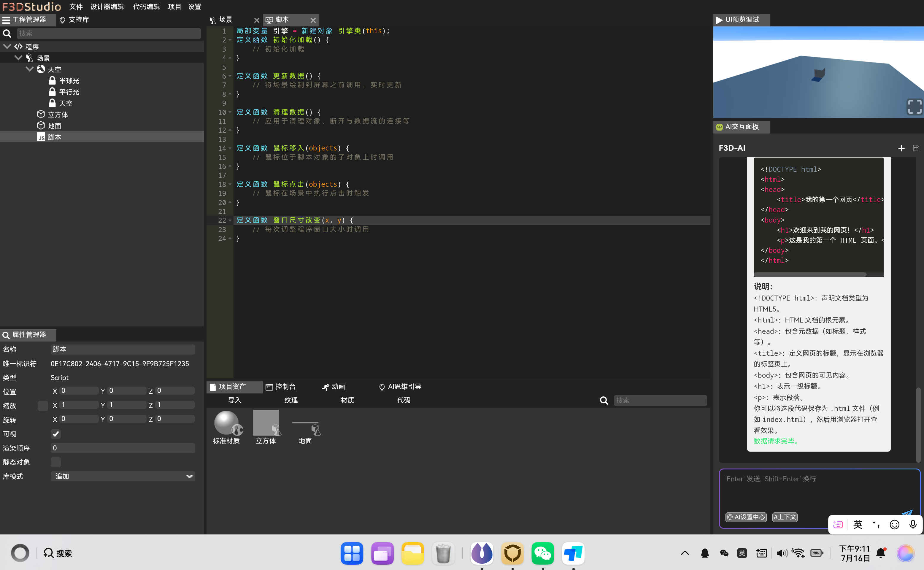This screenshot has height=570, width=924.
Task: Open the 文件 menu
Action: click(x=76, y=7)
